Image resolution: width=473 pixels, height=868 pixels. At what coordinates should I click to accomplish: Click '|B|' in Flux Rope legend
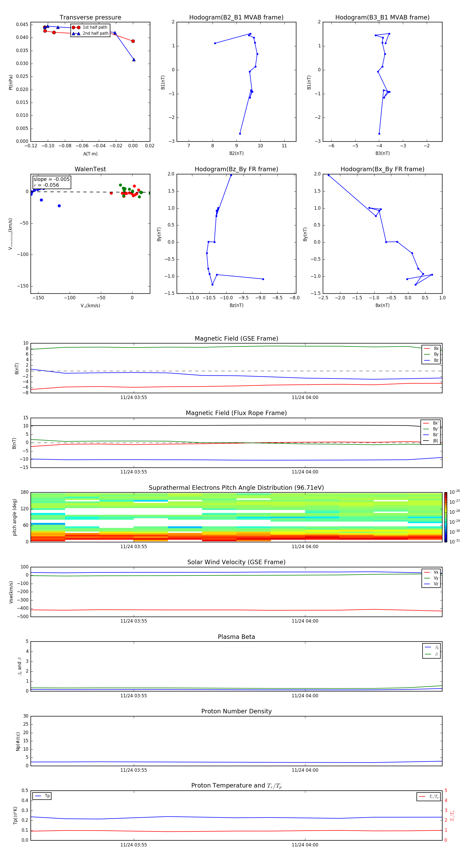[431, 441]
